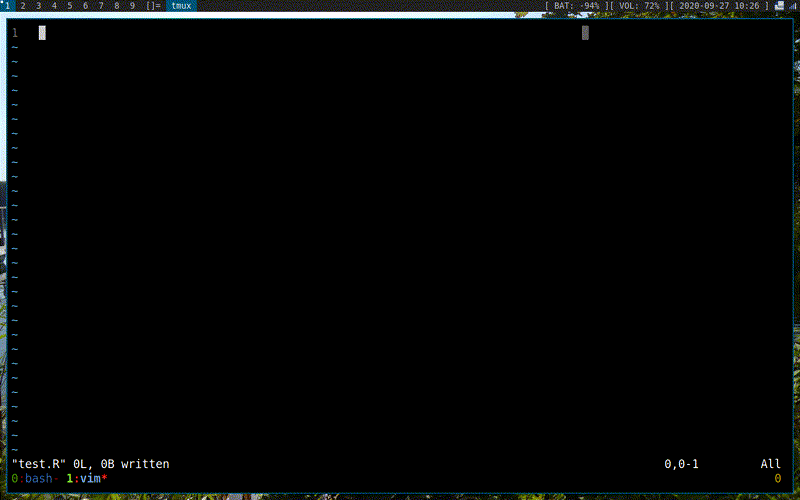
Task: Click the gray block marker on line 1
Action: [x=585, y=33]
